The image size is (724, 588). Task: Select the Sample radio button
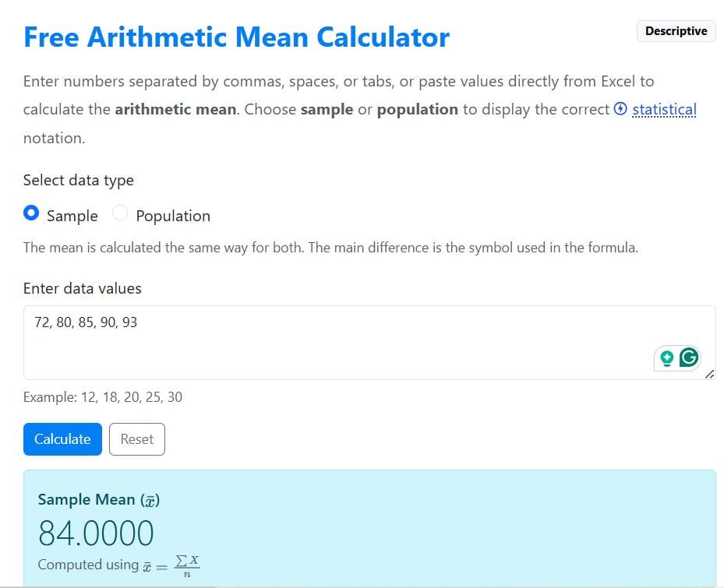(x=30, y=213)
